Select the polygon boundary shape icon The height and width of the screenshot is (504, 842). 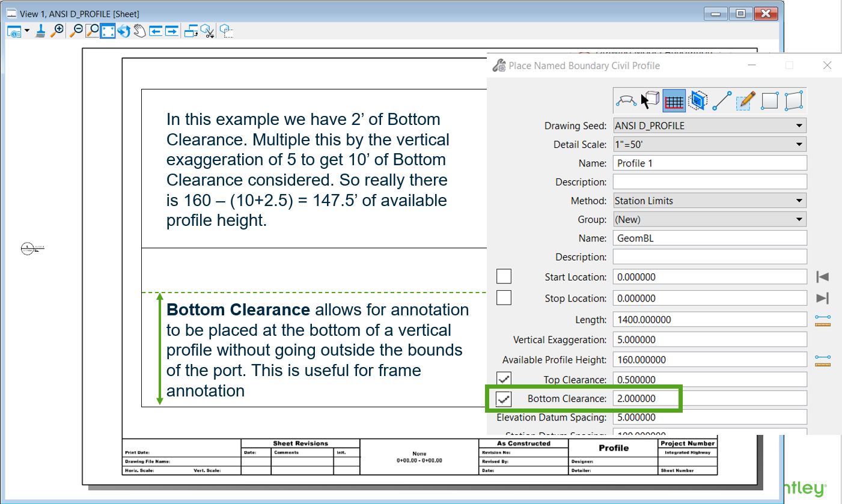(793, 100)
